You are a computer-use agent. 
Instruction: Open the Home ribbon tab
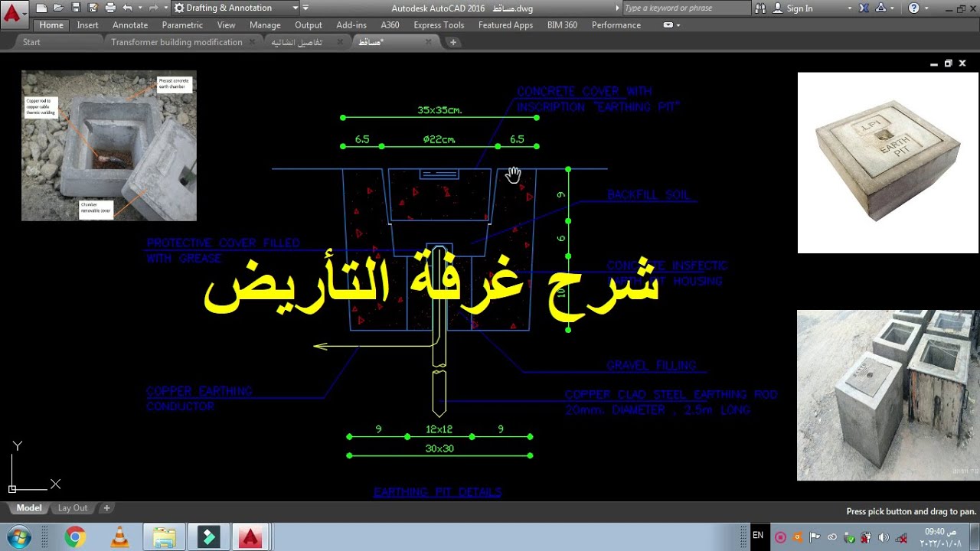tap(51, 25)
